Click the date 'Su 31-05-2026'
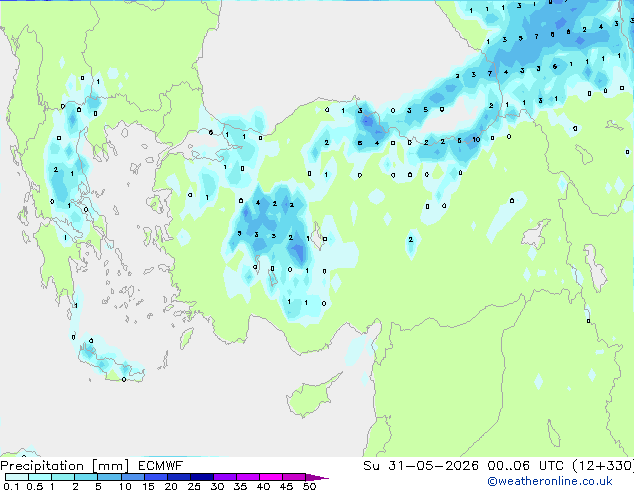The image size is (634, 490). [x=421, y=466]
